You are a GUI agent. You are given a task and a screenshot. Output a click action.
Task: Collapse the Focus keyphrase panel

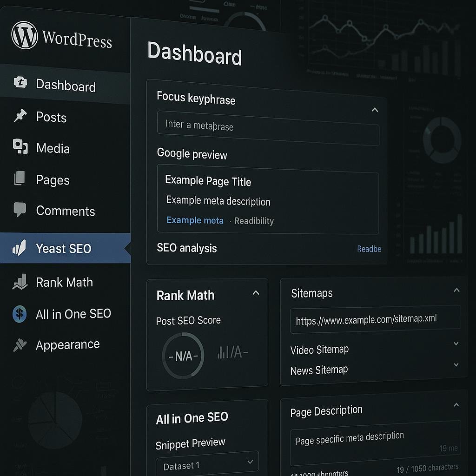coord(375,110)
